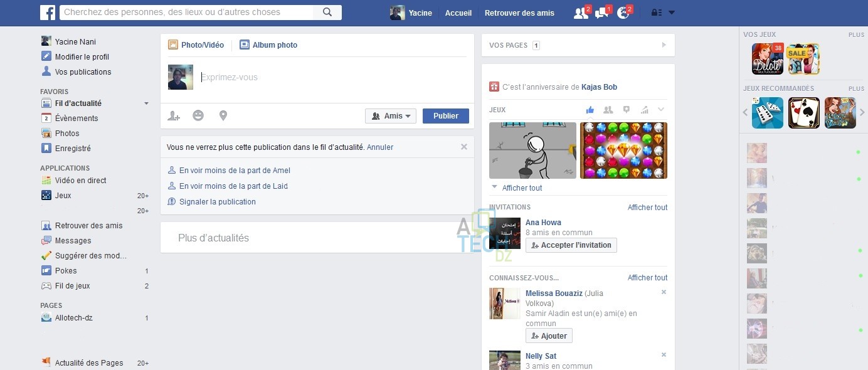Add a location with the pin icon
This screenshot has height=370, width=868.
coord(223,115)
